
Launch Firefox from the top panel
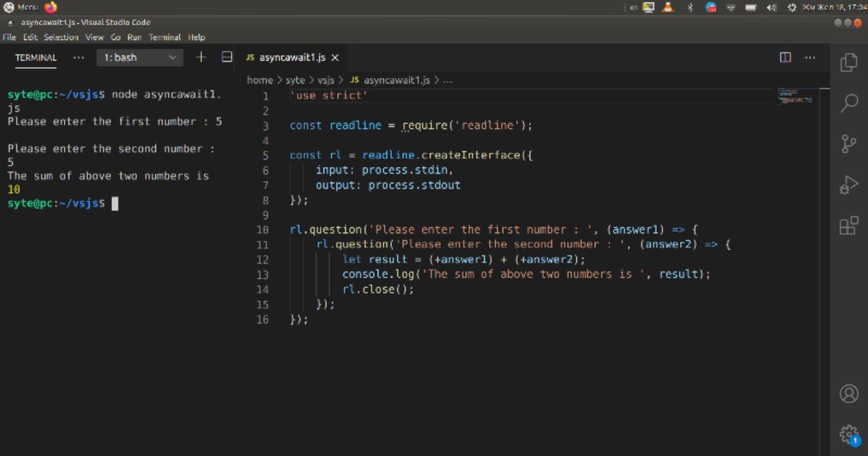click(x=51, y=7)
